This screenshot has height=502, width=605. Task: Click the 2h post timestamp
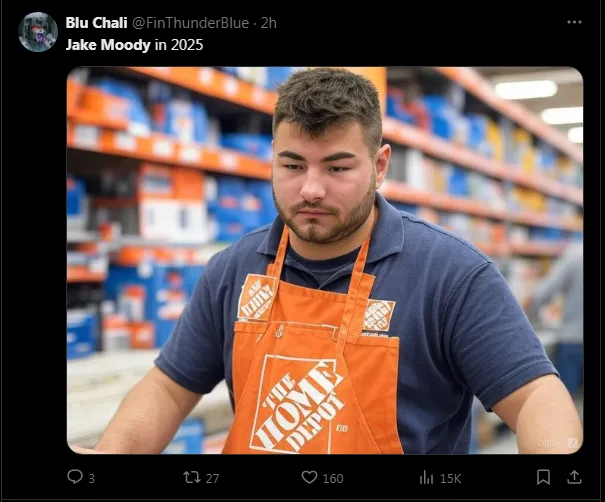coord(269,23)
